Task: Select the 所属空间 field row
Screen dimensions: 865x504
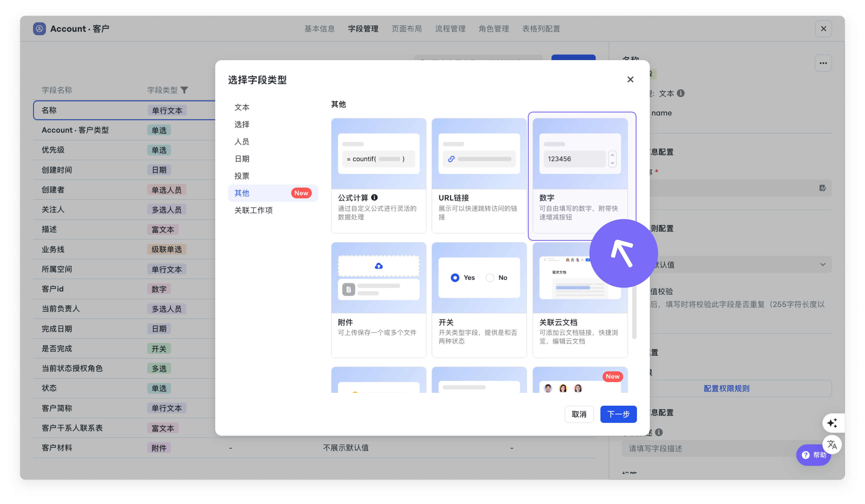Action: [124, 269]
